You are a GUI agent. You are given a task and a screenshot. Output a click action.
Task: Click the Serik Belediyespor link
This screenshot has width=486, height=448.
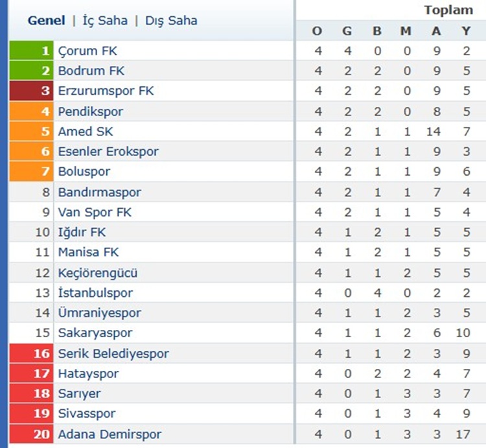(x=113, y=353)
